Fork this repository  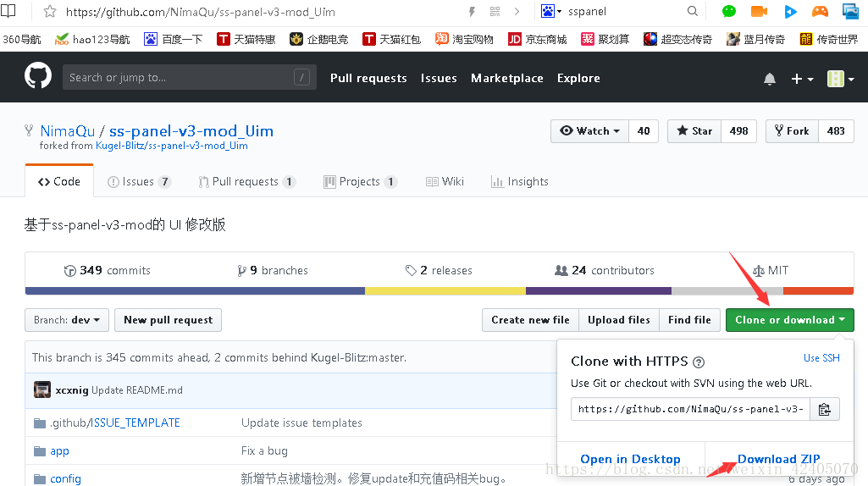click(792, 131)
